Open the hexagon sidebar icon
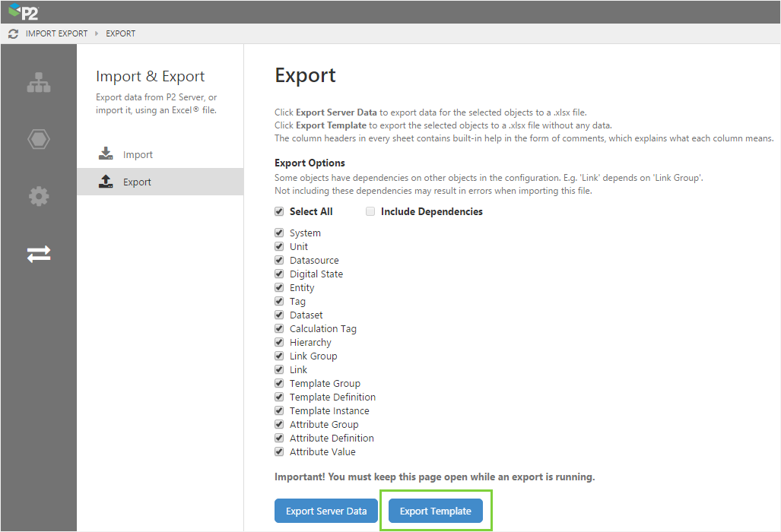Screen dimensions: 781x532 pos(39,139)
